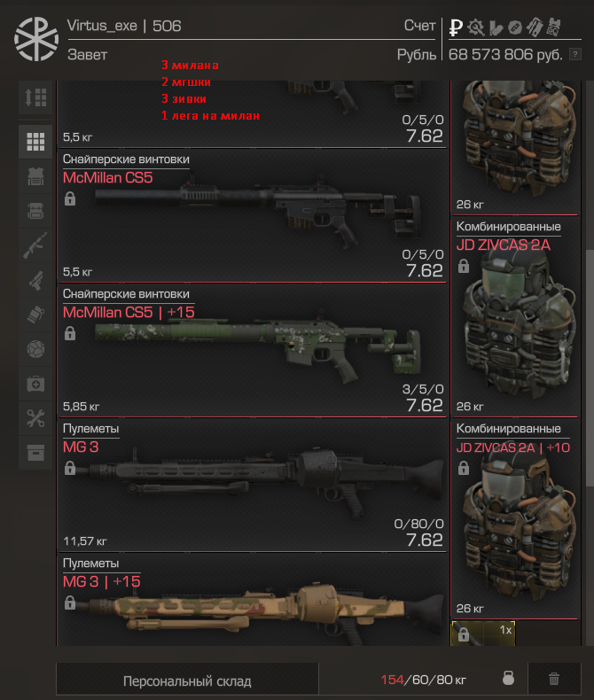Click the trash delete button
Viewport: 594px width, 700px height.
pos(554,679)
